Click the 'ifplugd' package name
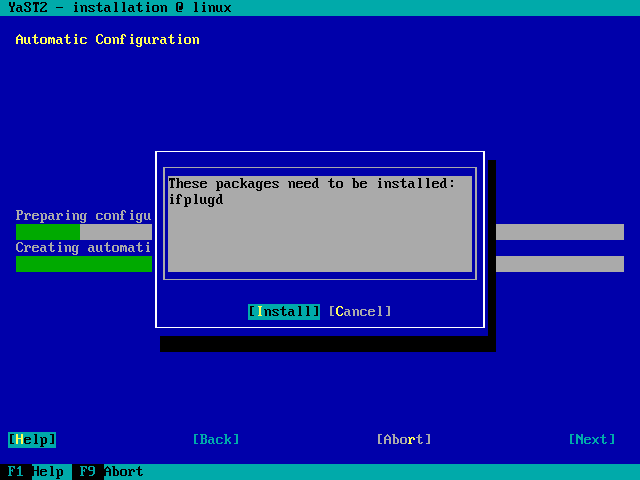640x480 pixels. pyautogui.click(x=196, y=200)
